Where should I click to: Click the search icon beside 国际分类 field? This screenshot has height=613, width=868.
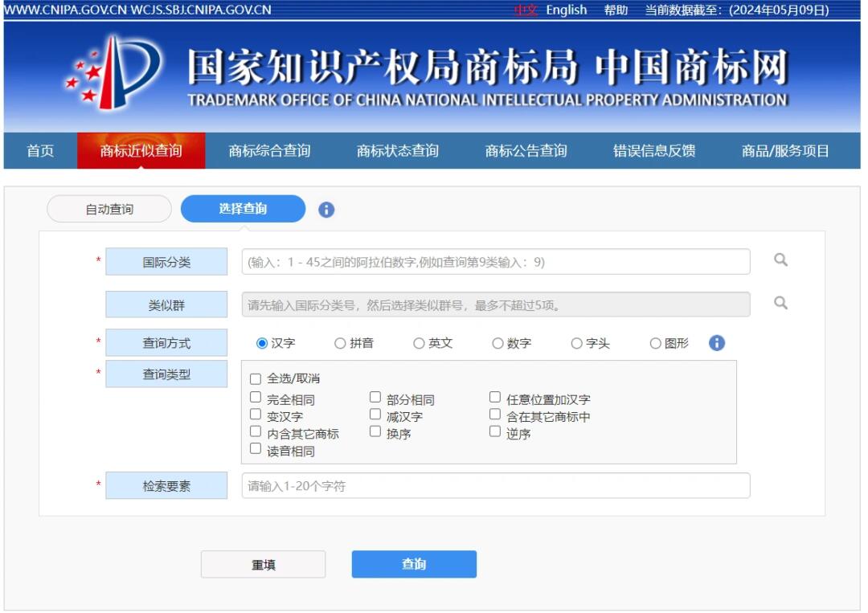(780, 260)
